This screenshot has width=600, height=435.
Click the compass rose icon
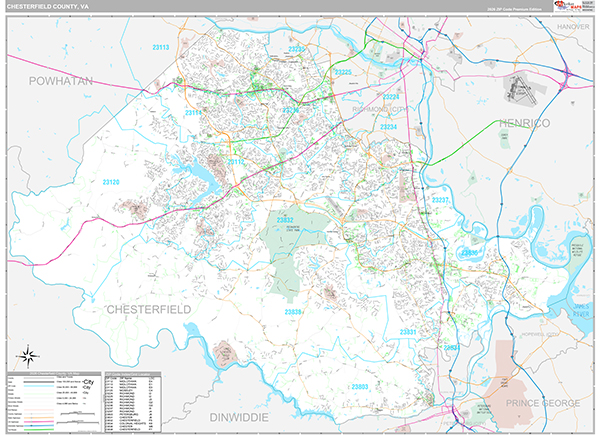(28, 353)
